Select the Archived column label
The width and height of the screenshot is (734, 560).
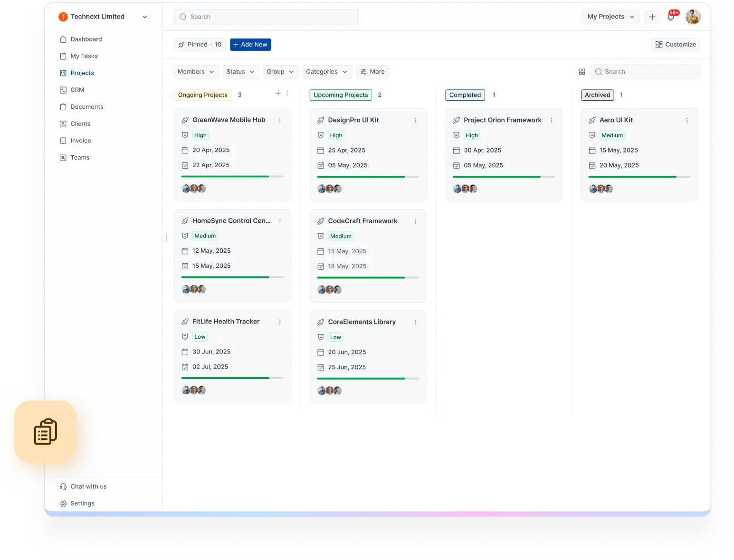[598, 95]
